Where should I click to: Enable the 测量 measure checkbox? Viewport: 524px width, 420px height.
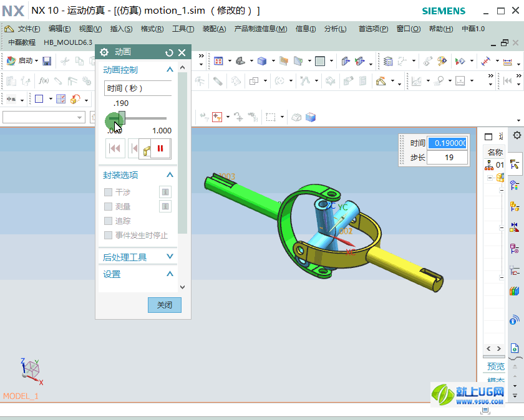[108, 206]
